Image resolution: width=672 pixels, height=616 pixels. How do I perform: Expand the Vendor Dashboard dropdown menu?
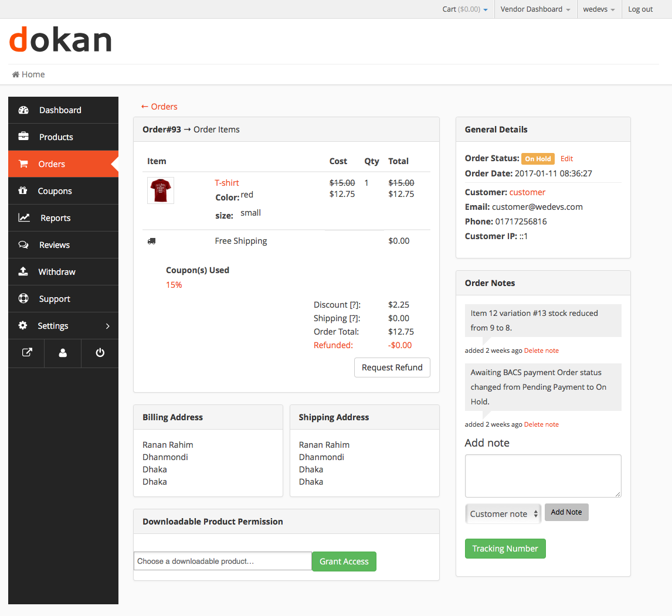click(535, 9)
